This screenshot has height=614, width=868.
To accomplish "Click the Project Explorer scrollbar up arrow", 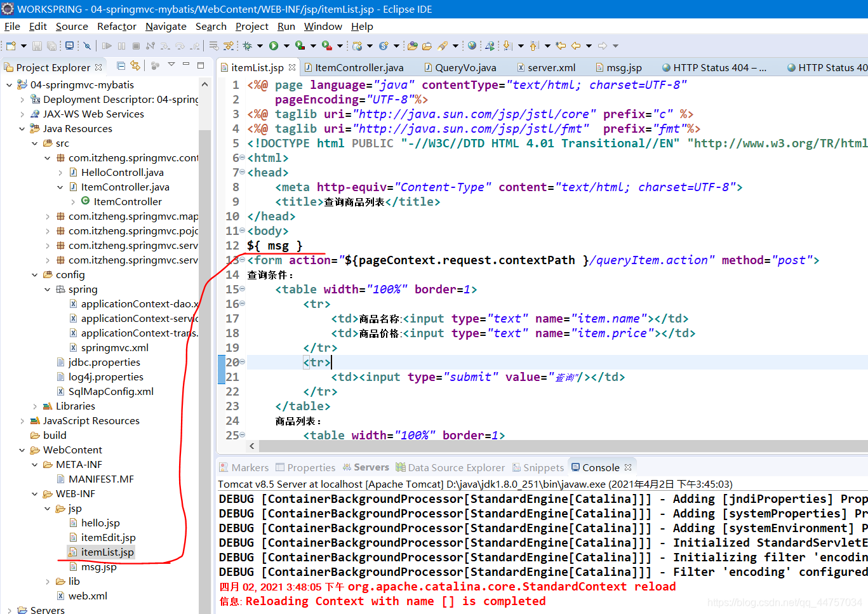I will 204,84.
